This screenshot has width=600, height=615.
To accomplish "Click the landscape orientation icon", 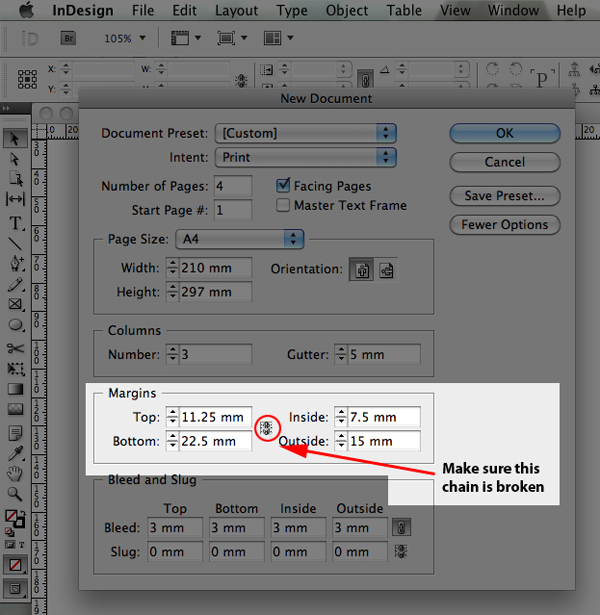I will (386, 270).
